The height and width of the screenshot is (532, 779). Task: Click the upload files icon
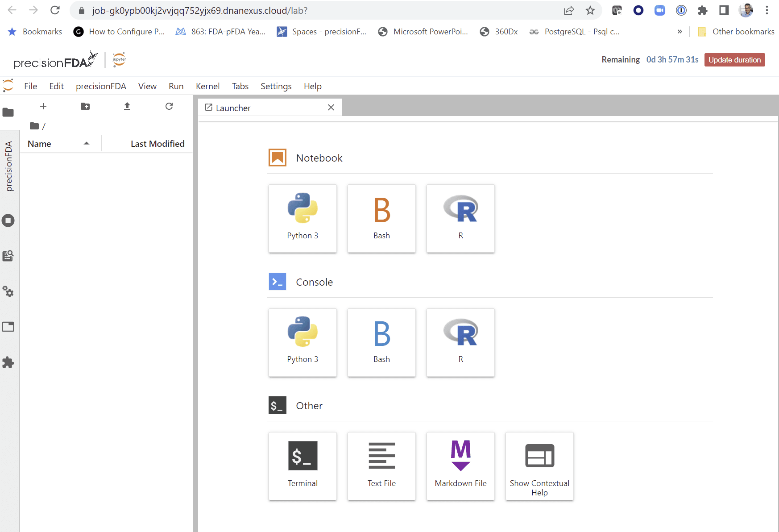127,106
